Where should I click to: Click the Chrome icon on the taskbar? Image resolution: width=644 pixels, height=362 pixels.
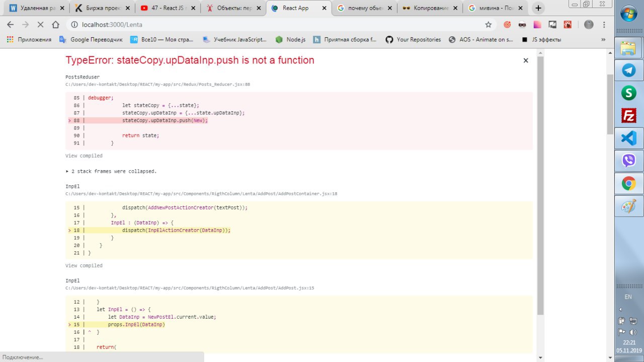click(628, 183)
